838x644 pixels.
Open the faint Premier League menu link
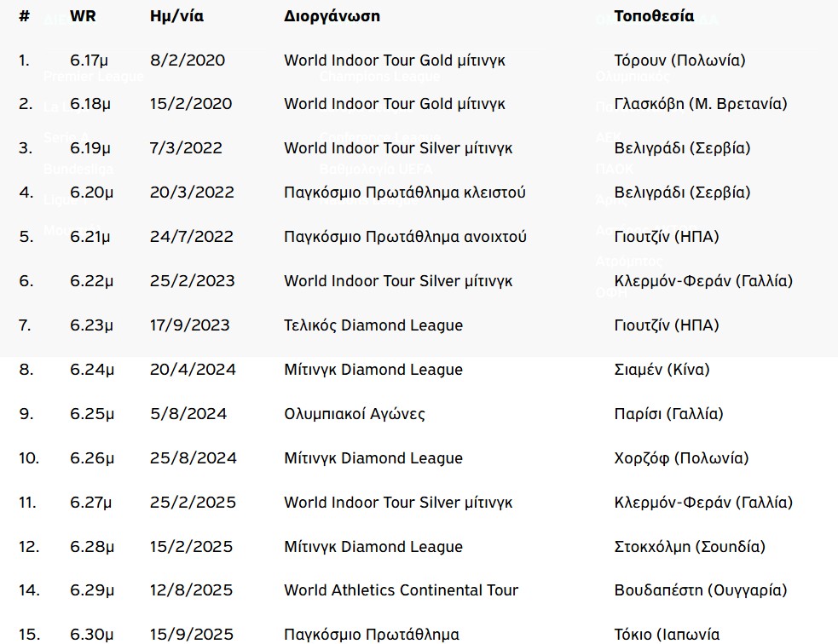pos(93,77)
